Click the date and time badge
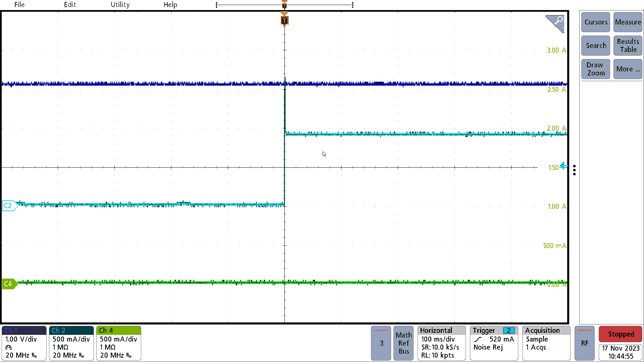This screenshot has width=644, height=362. (x=621, y=352)
